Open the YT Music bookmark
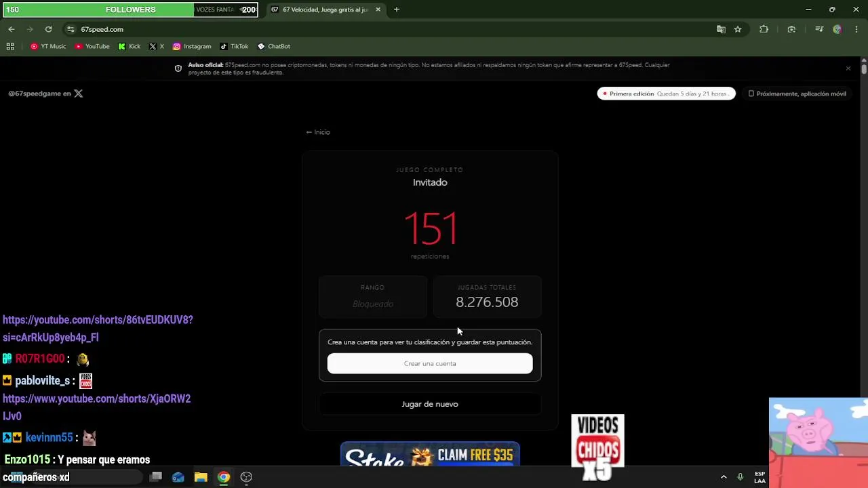 tap(48, 46)
